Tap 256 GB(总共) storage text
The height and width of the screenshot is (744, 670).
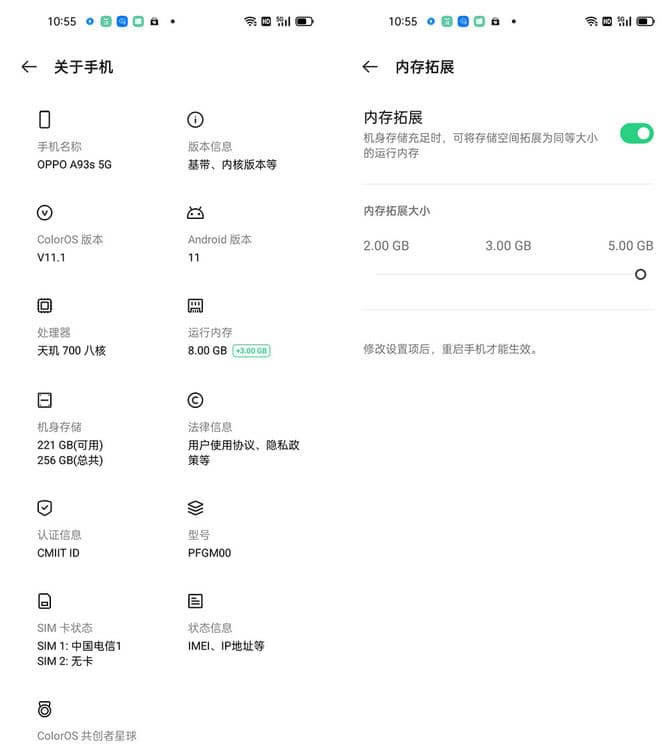pyautogui.click(x=70, y=460)
